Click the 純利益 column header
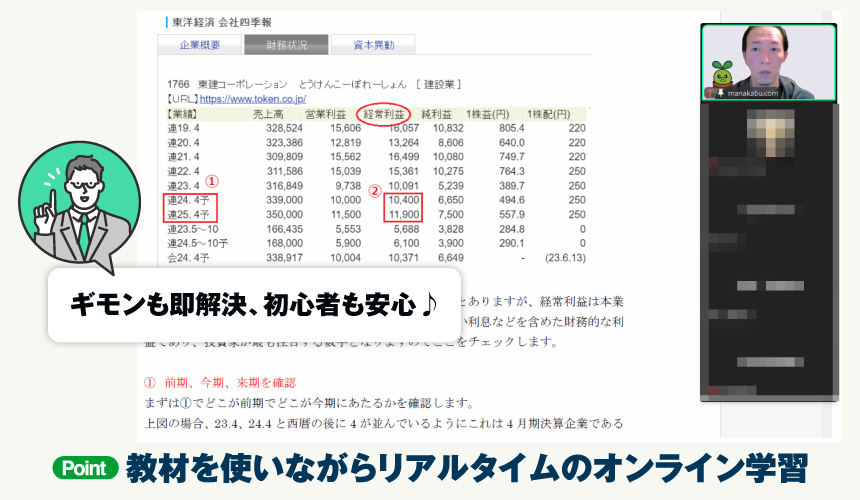The width and height of the screenshot is (860, 500). point(437,114)
